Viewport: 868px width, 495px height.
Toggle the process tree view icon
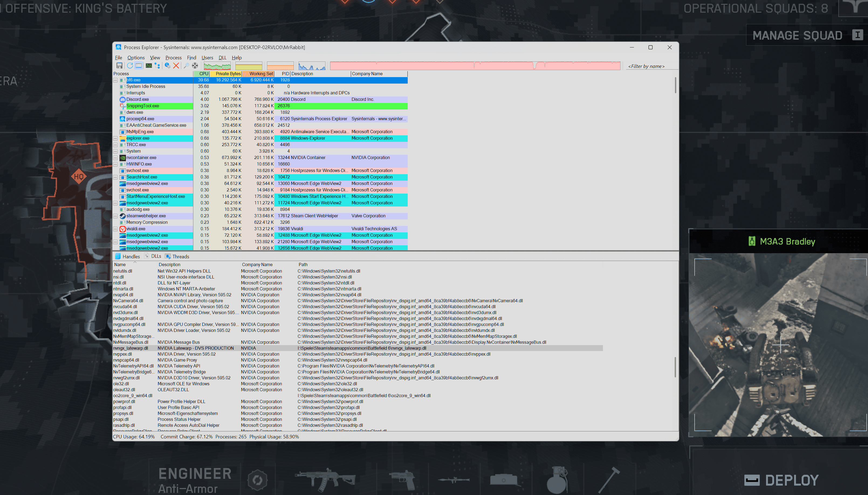[x=157, y=66]
